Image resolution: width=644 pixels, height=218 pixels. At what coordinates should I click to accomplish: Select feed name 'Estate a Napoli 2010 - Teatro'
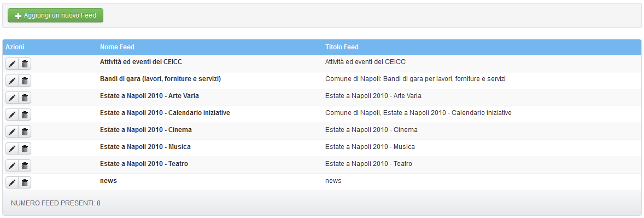coord(144,163)
